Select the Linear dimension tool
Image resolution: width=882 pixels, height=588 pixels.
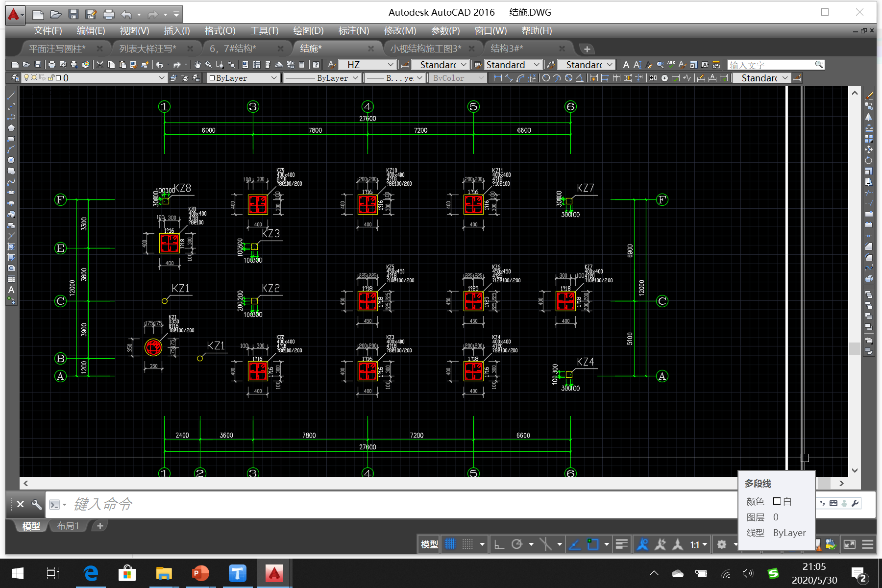pyautogui.click(x=498, y=78)
